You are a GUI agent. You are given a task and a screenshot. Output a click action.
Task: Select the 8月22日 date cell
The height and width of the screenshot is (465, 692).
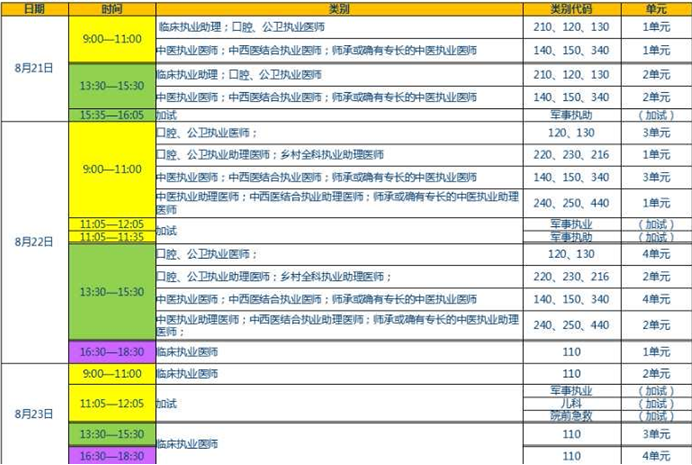(34, 243)
